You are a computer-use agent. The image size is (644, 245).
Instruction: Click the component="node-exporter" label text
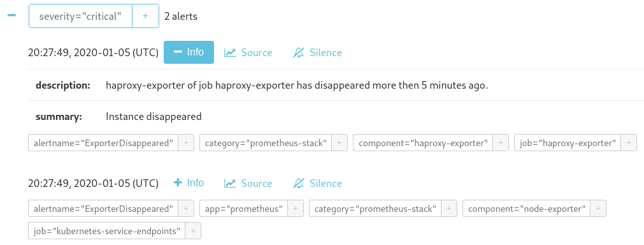pos(527,209)
